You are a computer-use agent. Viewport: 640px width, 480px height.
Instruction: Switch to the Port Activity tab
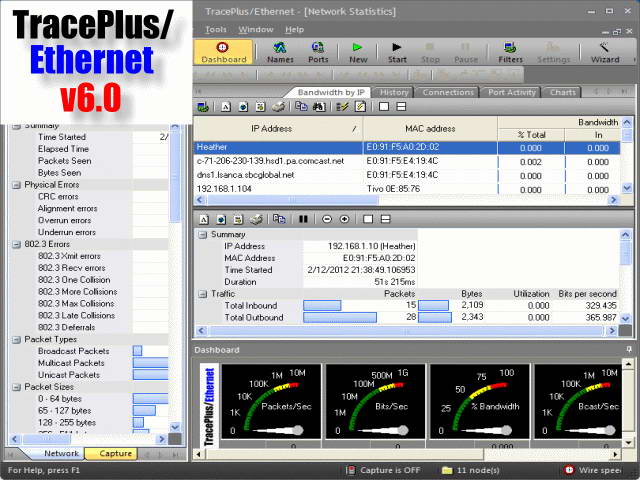point(511,93)
